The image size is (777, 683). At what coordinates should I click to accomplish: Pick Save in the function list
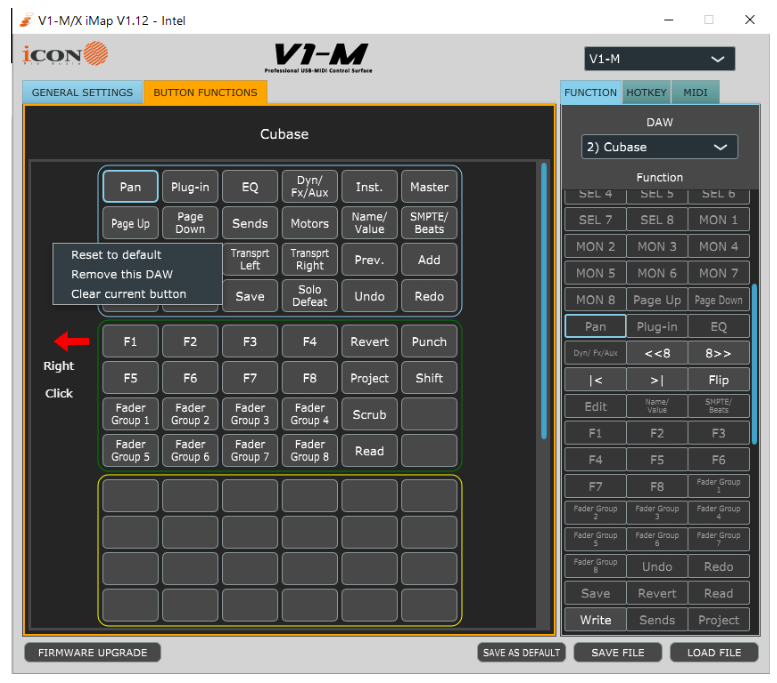coord(595,593)
